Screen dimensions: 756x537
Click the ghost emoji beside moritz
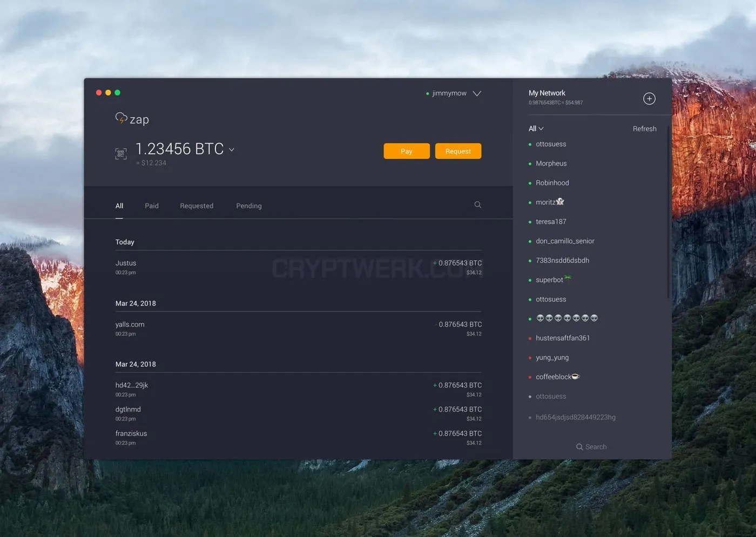[x=560, y=201]
